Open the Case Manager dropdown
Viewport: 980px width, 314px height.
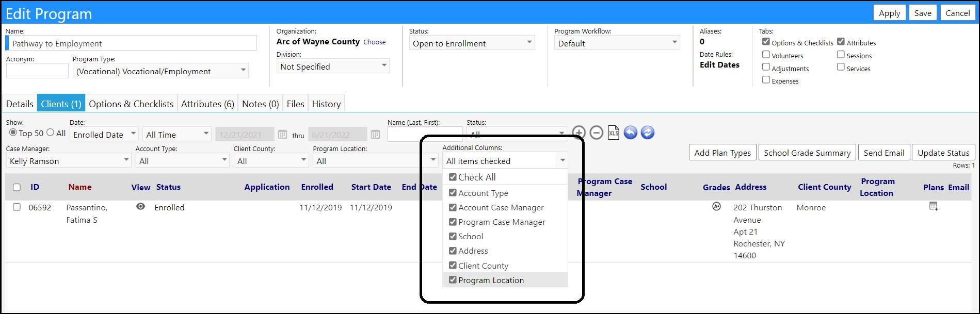[69, 161]
